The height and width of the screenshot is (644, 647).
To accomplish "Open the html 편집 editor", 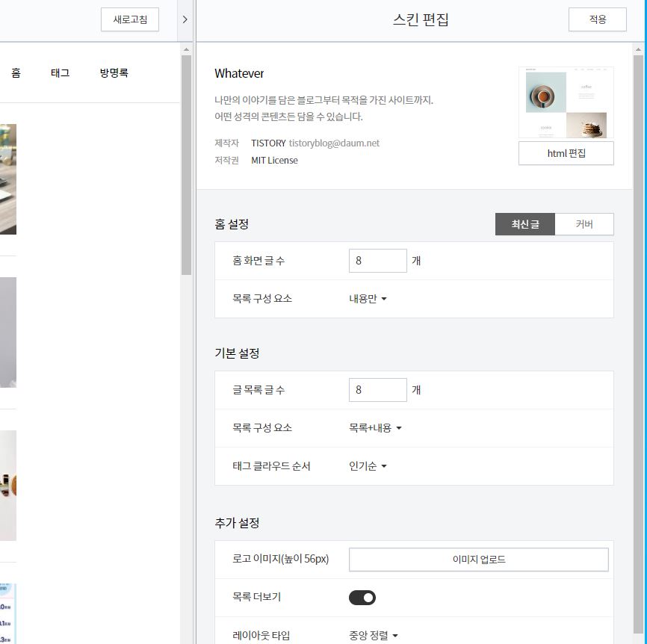I will tap(566, 153).
